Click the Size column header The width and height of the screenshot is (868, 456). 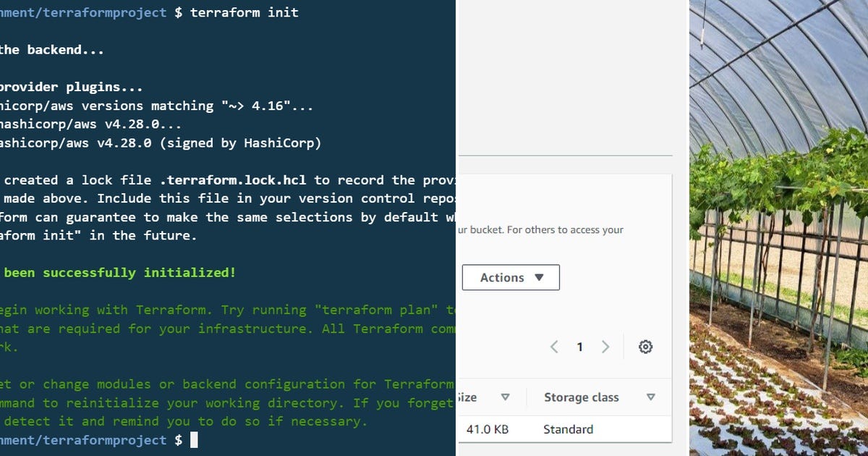tap(466, 397)
